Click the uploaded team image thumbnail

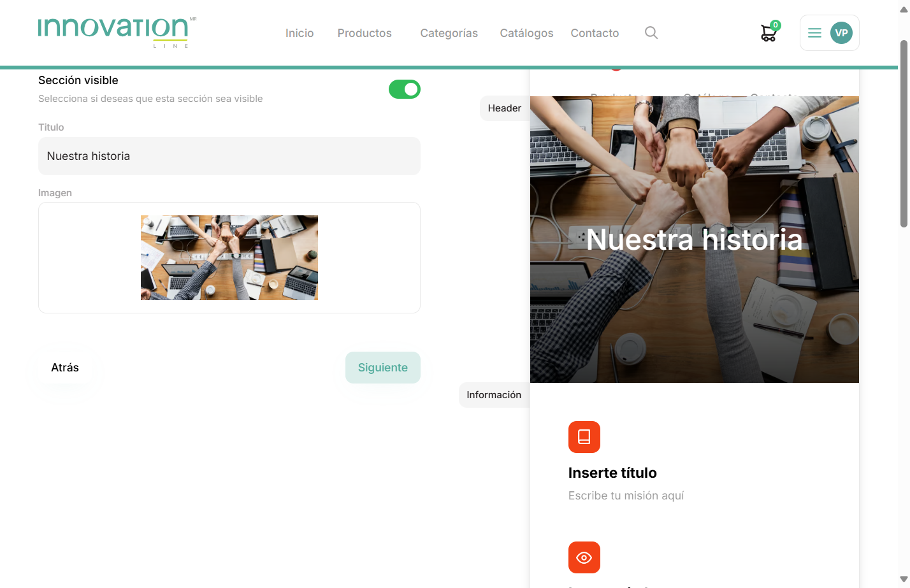coord(229,257)
